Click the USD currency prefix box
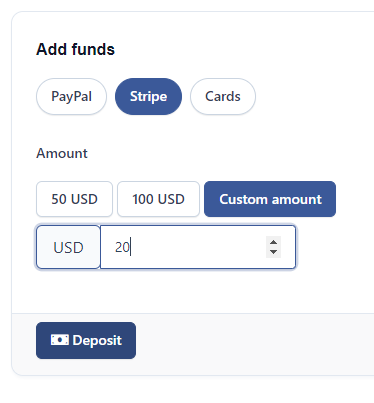Screen dimensions: 374x403 click(x=68, y=247)
